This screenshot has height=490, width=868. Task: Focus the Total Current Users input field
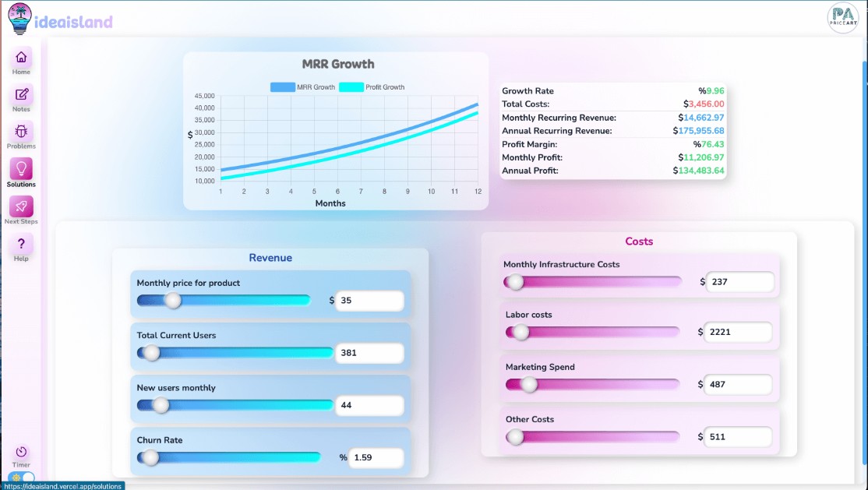click(369, 353)
